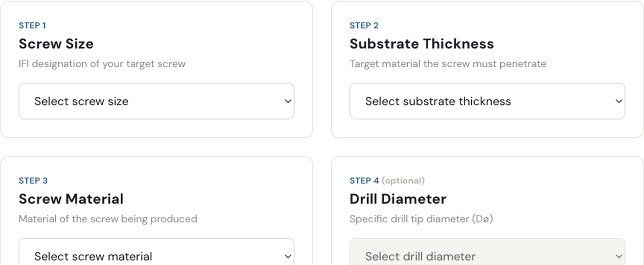
Task: Open the Select substrate thickness dropdown
Action: [487, 101]
